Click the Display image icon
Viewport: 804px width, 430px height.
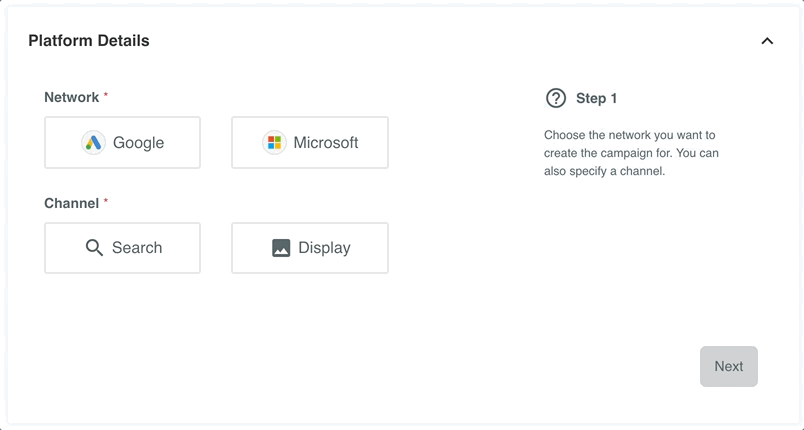click(x=281, y=248)
